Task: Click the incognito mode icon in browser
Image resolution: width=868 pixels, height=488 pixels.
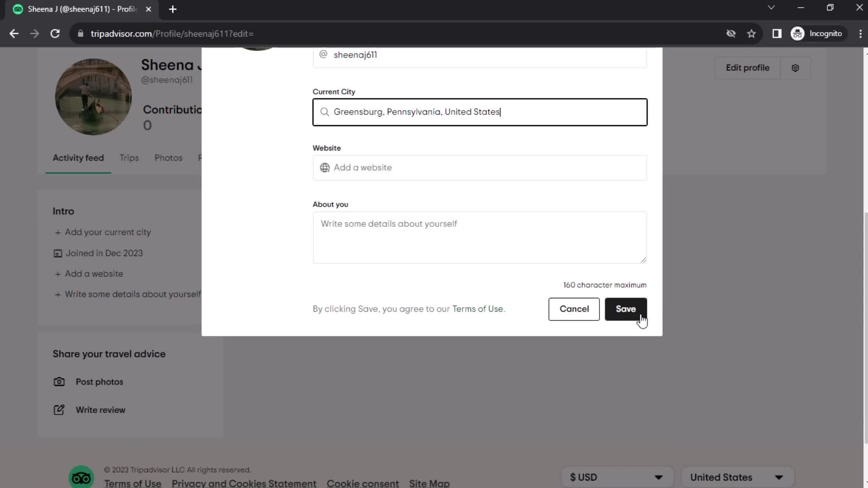Action: pos(798,33)
